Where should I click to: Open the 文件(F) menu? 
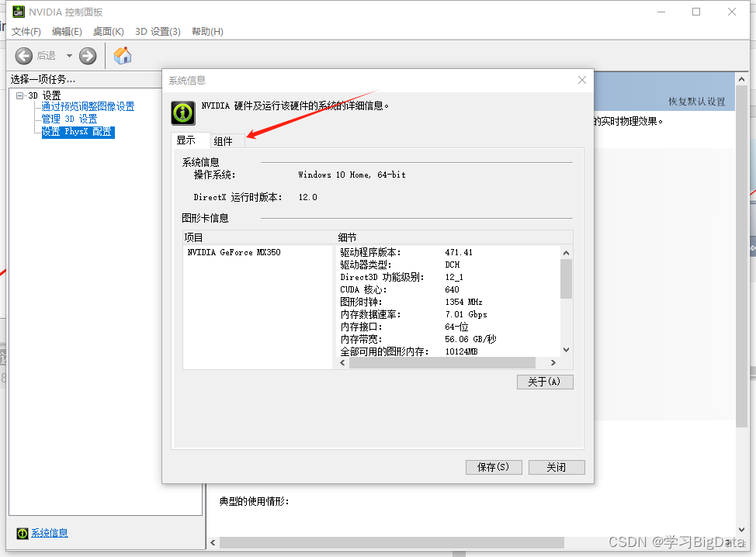(26, 31)
